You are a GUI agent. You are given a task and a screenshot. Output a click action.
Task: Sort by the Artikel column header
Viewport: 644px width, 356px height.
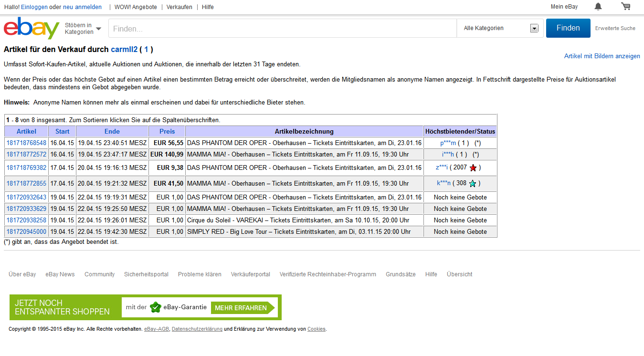pos(26,131)
